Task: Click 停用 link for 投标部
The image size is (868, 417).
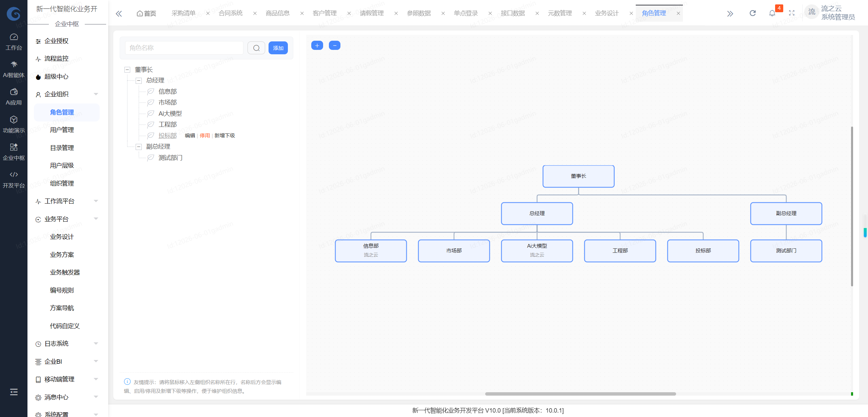Action: [205, 136]
